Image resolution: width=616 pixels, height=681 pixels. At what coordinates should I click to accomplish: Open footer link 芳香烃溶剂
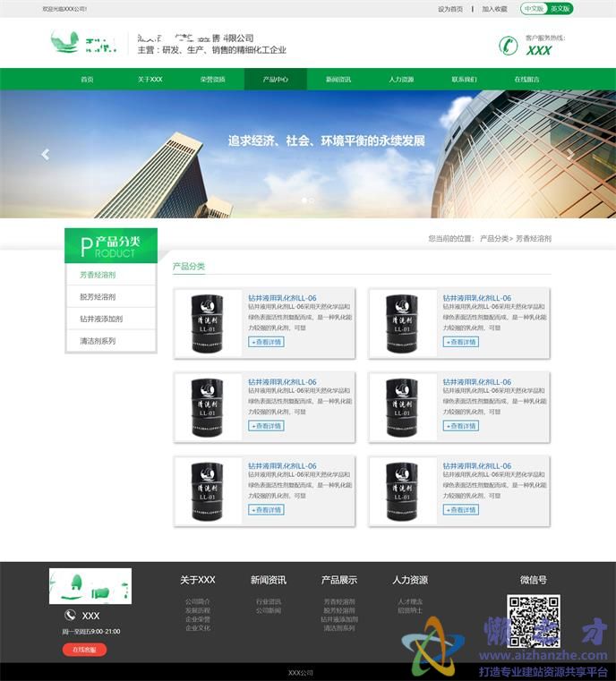click(339, 602)
